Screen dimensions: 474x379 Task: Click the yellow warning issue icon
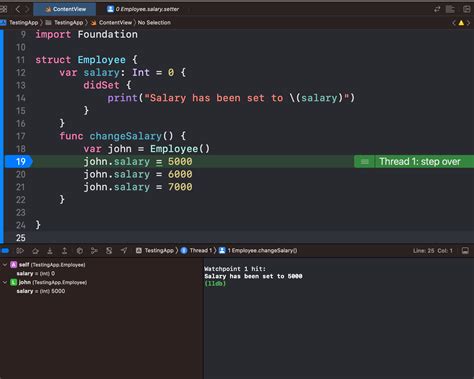click(x=461, y=23)
